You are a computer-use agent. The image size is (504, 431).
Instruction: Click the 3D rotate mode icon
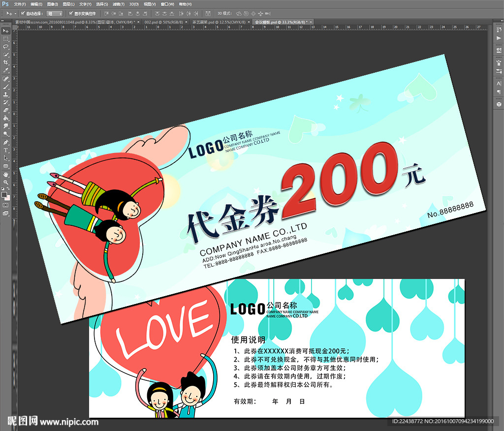[x=239, y=13]
